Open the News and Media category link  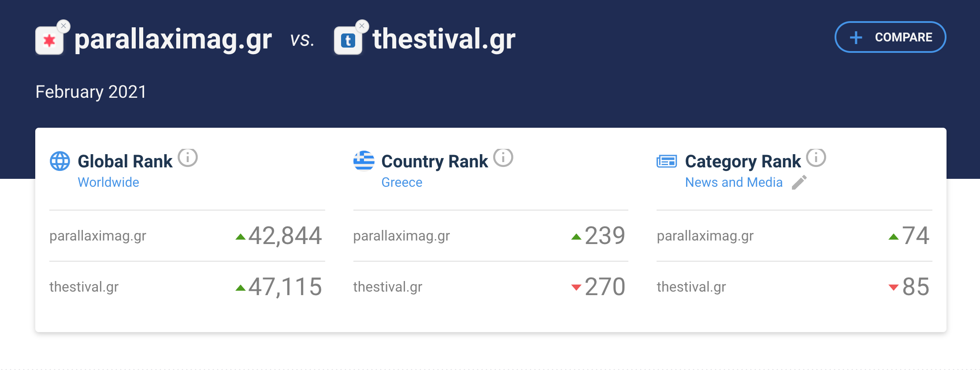click(x=734, y=182)
